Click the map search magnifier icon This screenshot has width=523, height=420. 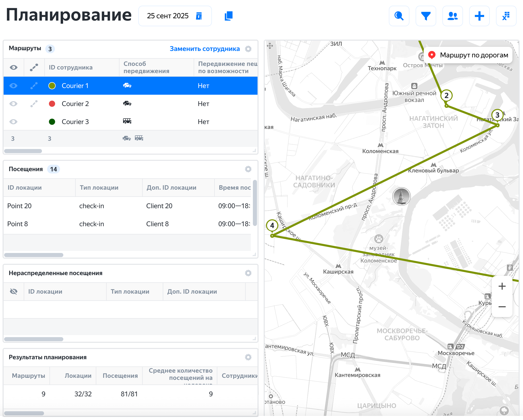pos(399,16)
